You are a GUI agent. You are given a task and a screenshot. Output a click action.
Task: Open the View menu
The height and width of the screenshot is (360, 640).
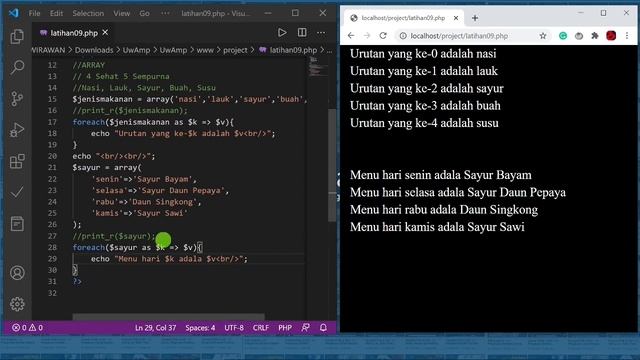[x=122, y=13]
